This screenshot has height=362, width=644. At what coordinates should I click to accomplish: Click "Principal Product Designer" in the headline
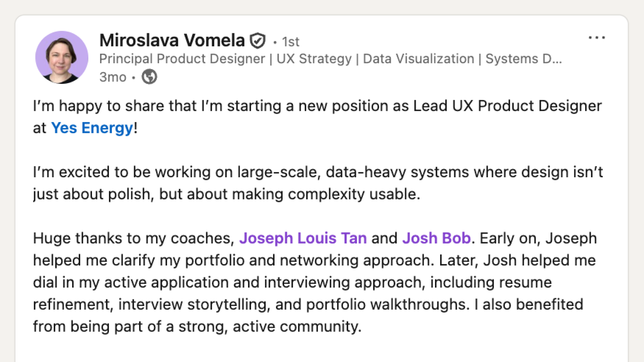(x=182, y=59)
